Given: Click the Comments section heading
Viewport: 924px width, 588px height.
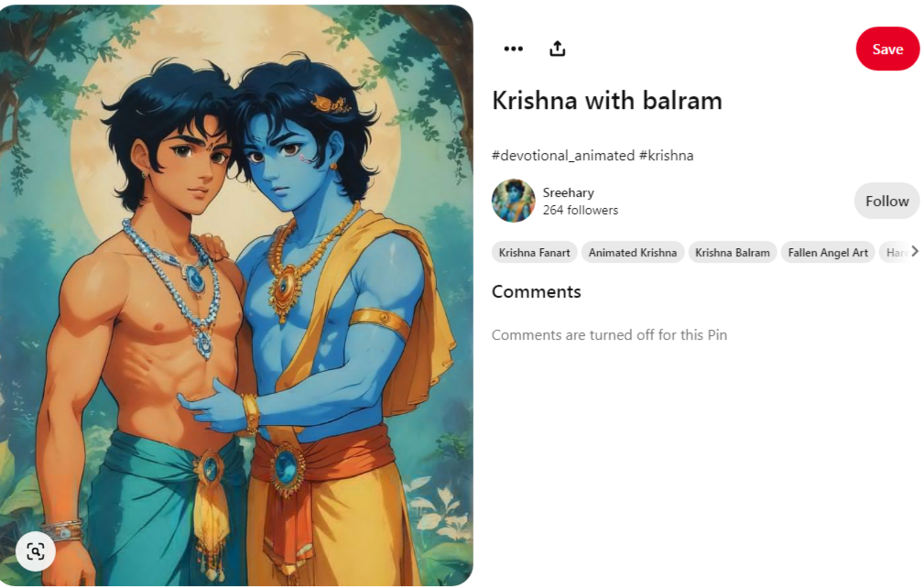Looking at the screenshot, I should point(537,291).
